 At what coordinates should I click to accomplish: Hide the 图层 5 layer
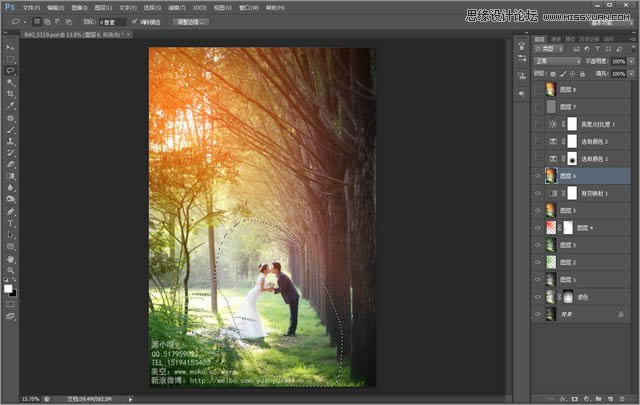click(538, 211)
